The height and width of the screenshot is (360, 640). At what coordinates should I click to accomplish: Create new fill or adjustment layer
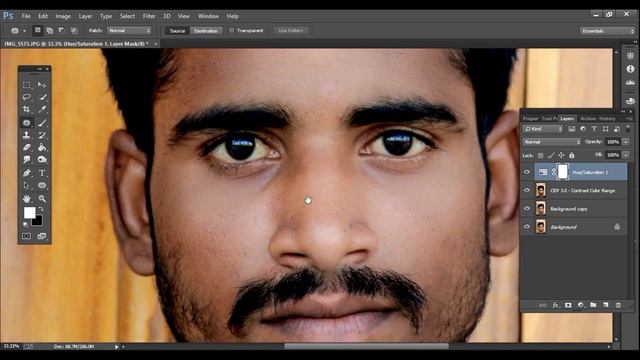pos(581,305)
